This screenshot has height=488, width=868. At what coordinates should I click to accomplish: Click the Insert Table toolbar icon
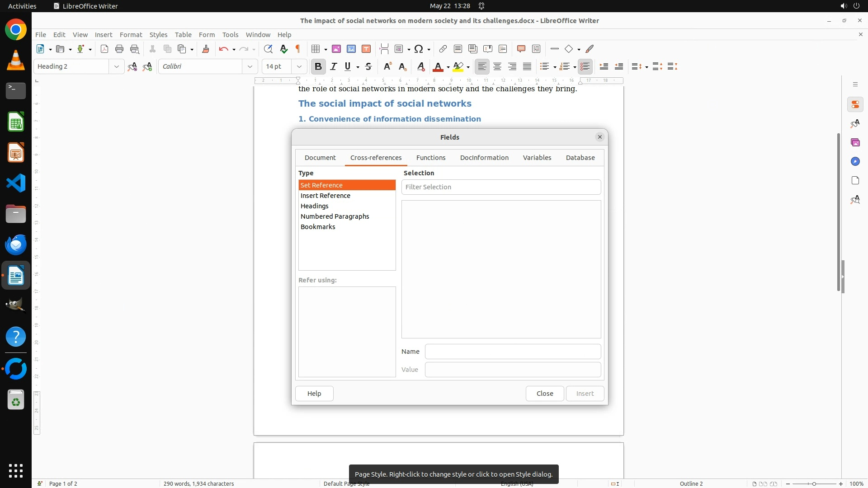316,49
